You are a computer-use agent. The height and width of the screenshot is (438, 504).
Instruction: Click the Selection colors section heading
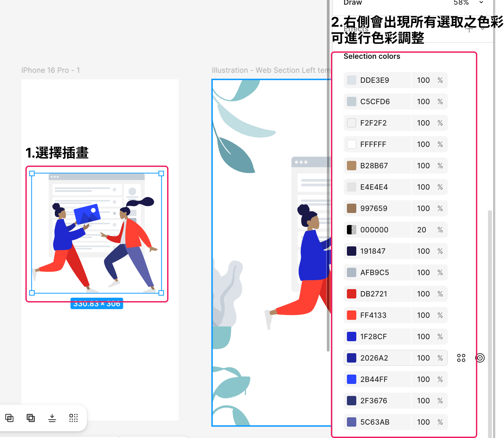pos(372,56)
